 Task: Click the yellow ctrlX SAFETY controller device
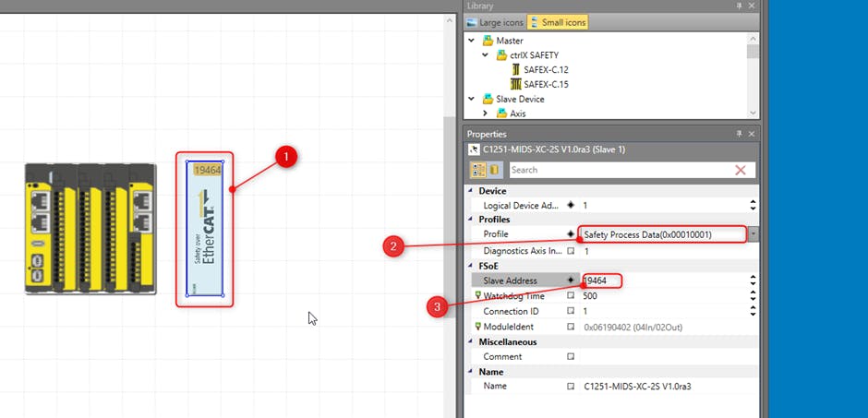coord(90,229)
